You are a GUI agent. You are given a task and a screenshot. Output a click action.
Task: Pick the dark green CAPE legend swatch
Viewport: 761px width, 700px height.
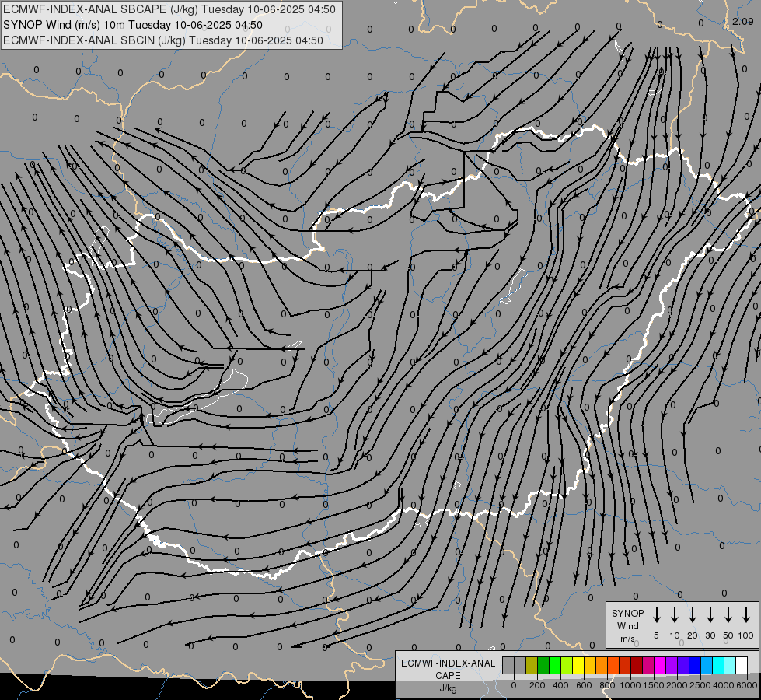543,665
